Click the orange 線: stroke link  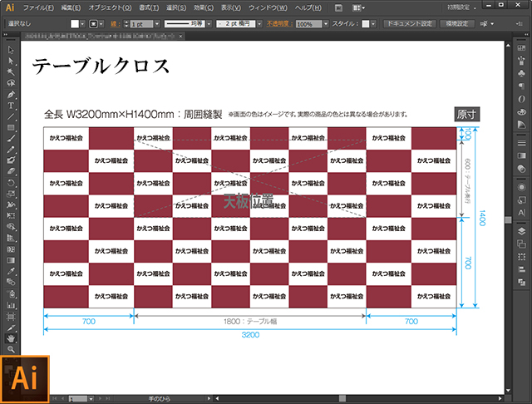click(115, 24)
